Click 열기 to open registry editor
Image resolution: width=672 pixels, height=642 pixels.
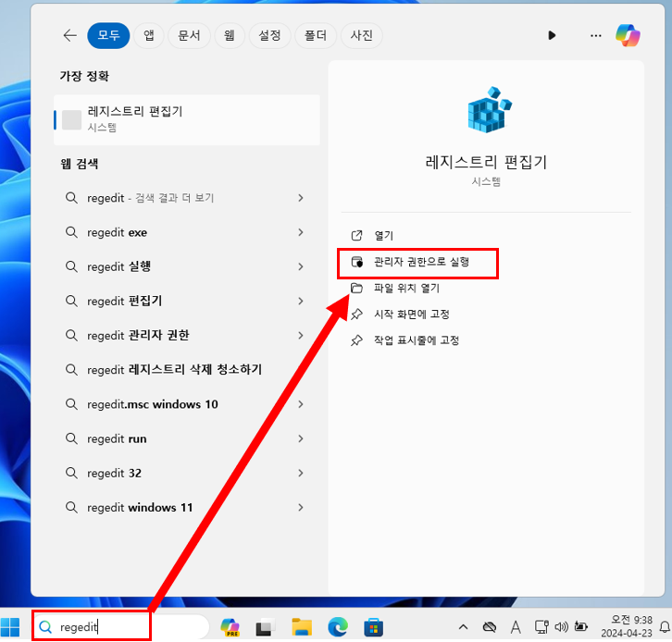click(383, 236)
